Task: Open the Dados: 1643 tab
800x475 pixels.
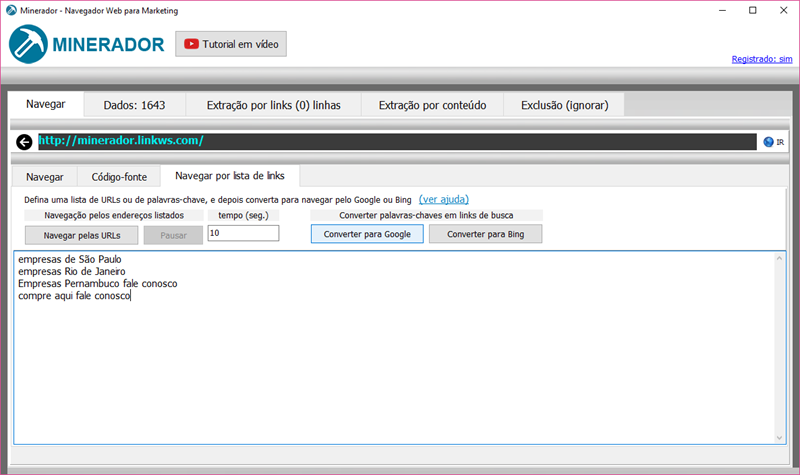Action: point(135,105)
